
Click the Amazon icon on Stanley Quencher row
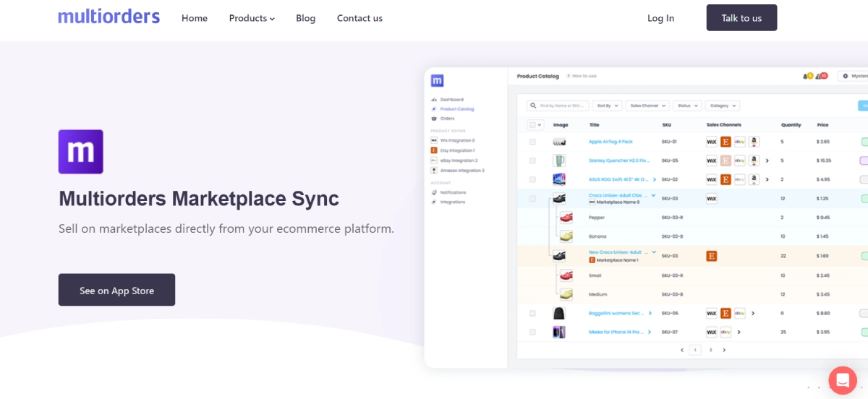click(754, 160)
